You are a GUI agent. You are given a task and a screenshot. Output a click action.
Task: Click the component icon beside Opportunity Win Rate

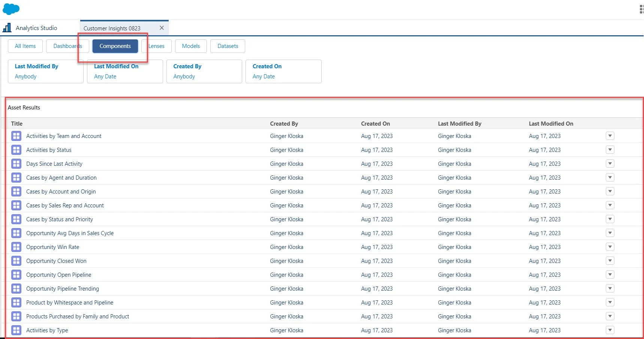(x=16, y=247)
